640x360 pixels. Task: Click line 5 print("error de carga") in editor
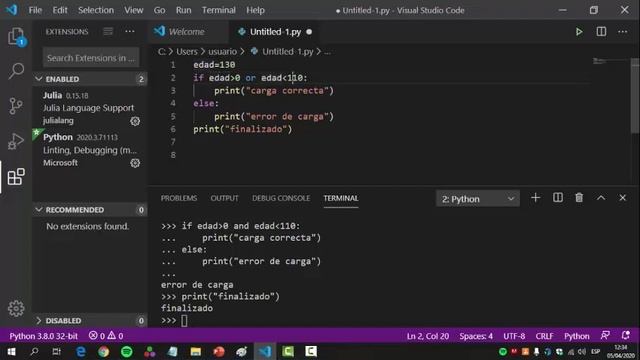(x=274, y=116)
